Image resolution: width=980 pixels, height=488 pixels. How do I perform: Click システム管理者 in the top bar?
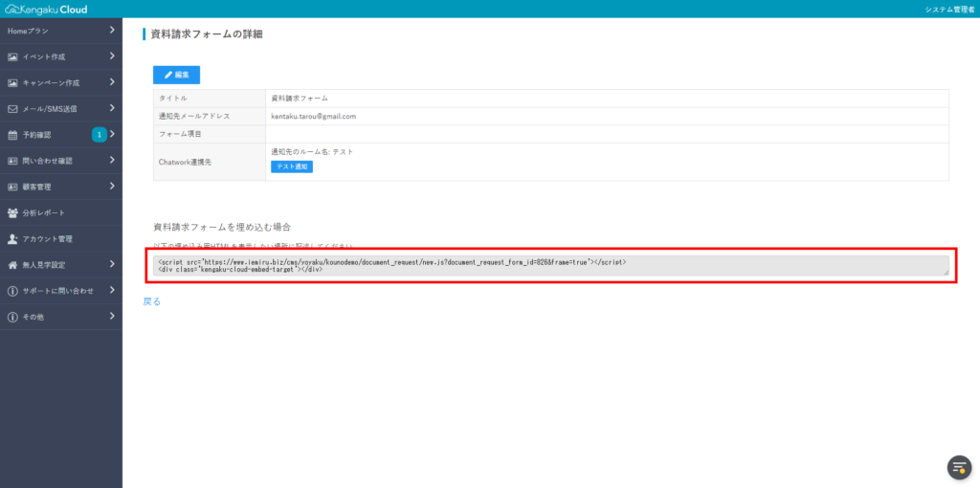(950, 10)
